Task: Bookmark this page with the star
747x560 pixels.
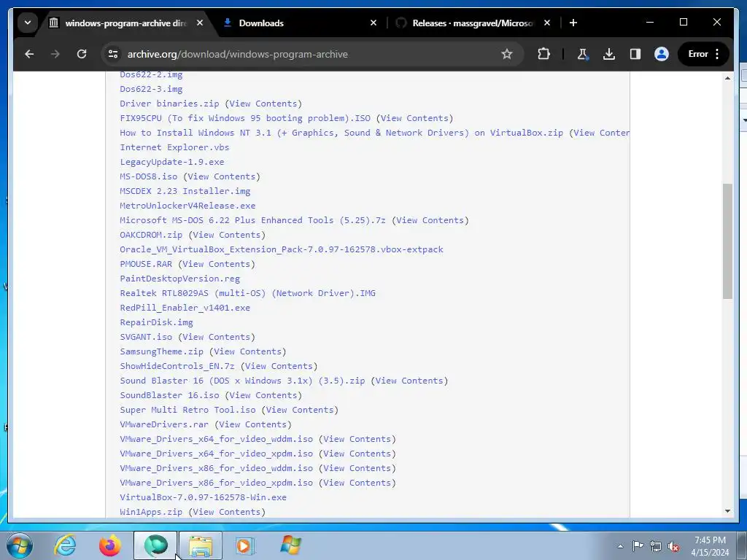Action: point(506,54)
